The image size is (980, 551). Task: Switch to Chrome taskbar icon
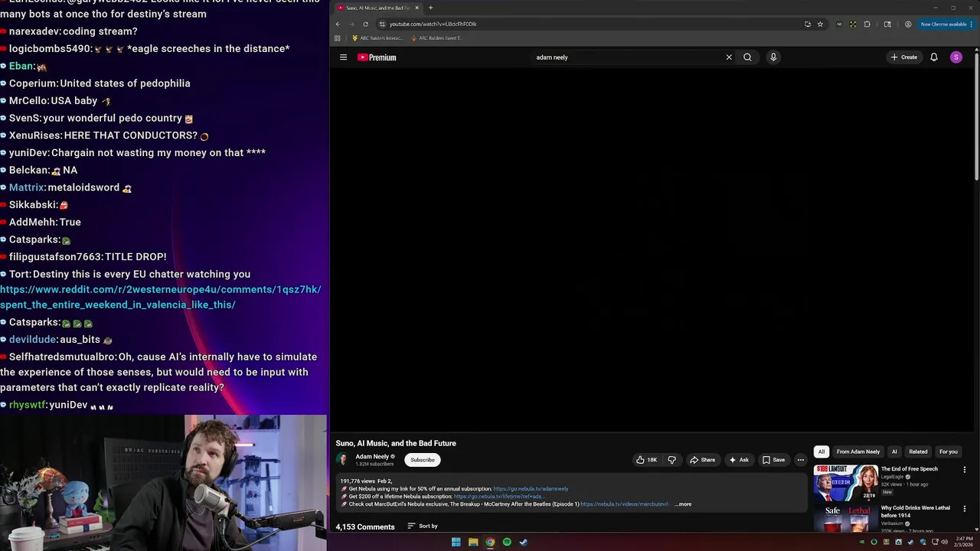coord(490,543)
